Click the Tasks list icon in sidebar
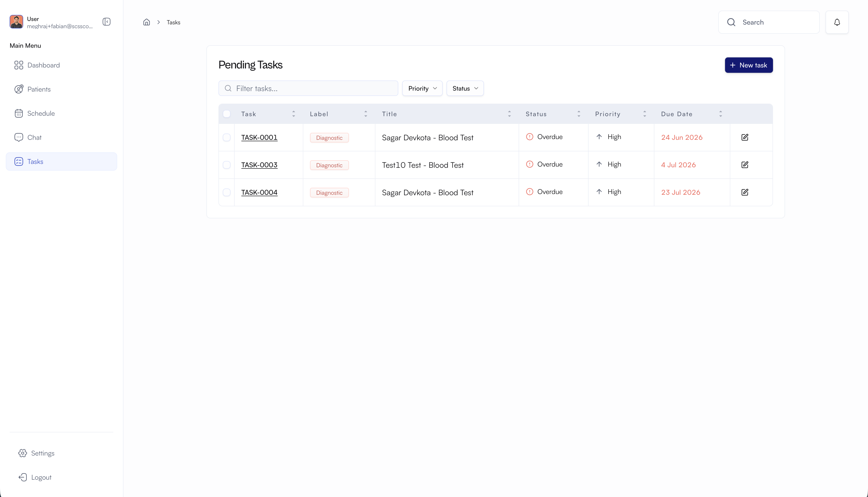 click(19, 161)
